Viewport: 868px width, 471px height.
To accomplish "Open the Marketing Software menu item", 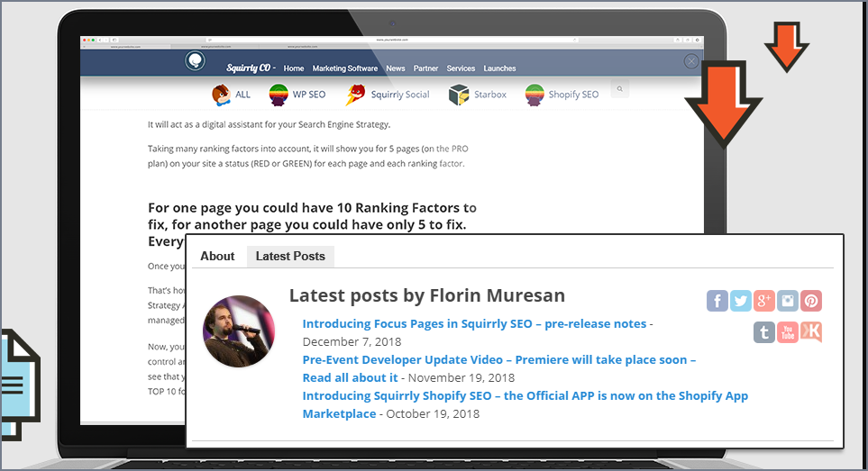I will (345, 68).
